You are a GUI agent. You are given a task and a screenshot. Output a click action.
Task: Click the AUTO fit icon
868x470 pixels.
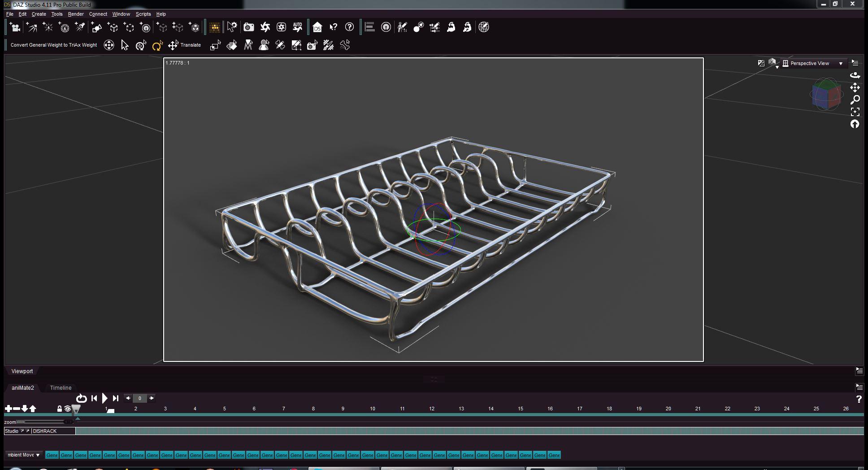coord(297,27)
